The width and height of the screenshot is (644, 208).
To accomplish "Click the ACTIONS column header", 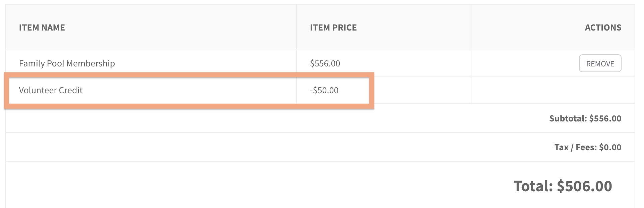I will 603,28.
